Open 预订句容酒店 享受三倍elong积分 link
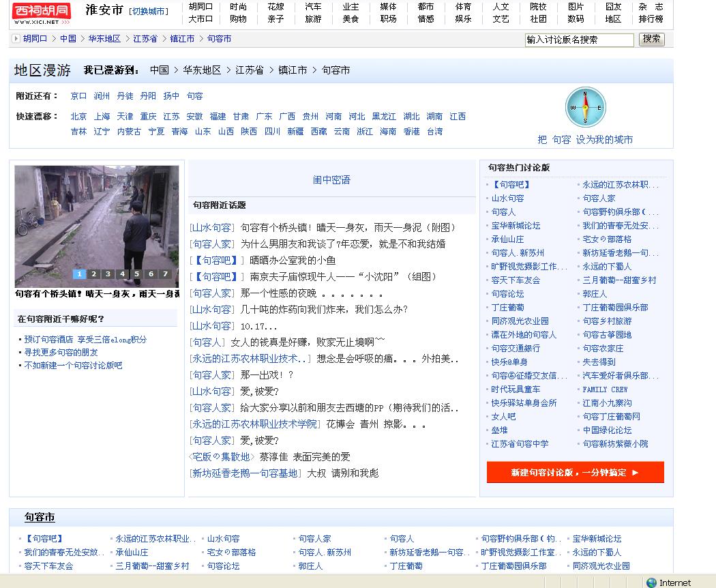The width and height of the screenshot is (716, 588). tap(85, 340)
